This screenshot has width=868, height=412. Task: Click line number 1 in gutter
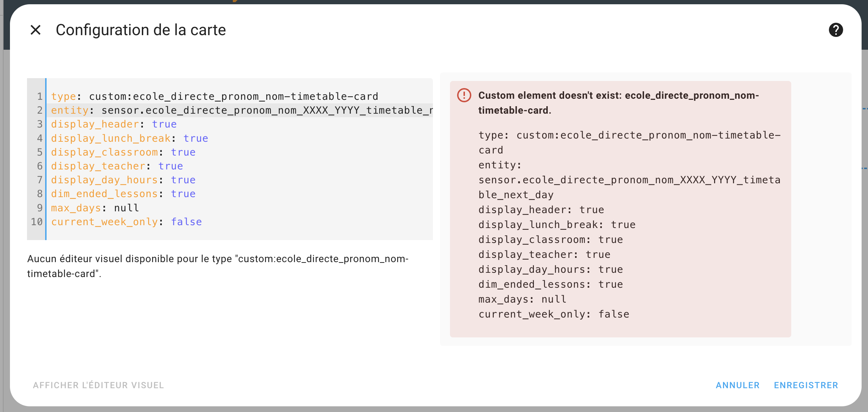tap(39, 96)
